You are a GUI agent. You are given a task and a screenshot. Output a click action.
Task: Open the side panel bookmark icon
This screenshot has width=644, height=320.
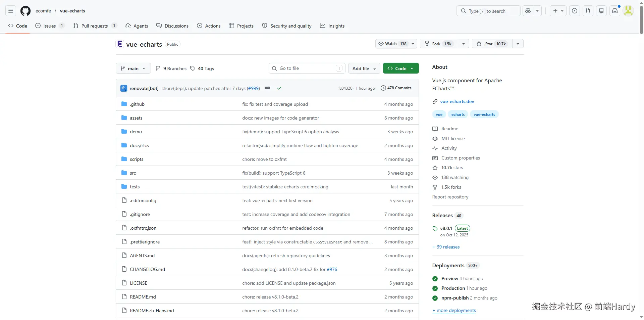[x=601, y=11]
